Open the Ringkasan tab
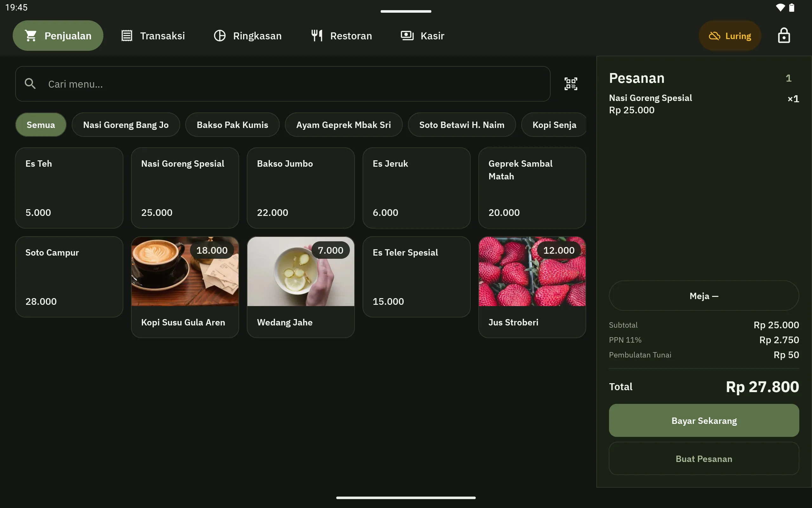The height and width of the screenshot is (508, 812). click(x=248, y=36)
